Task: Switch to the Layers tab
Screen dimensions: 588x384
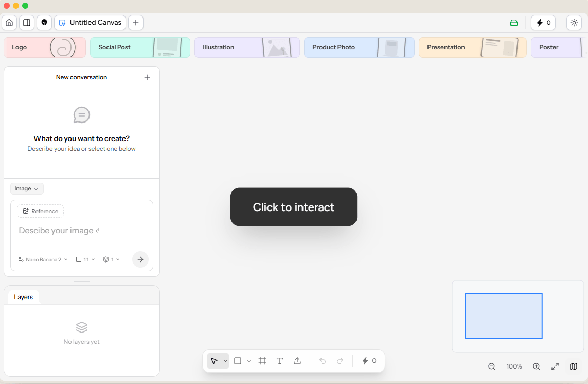Action: coord(23,297)
